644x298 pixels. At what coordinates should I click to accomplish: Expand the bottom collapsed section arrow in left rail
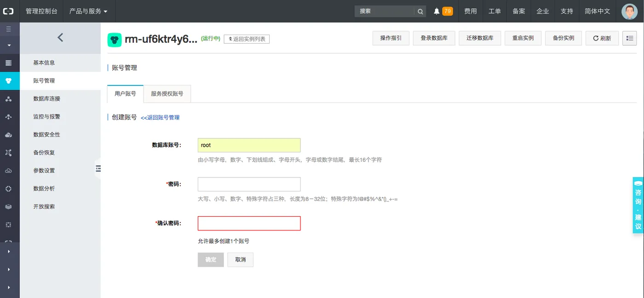click(x=9, y=287)
